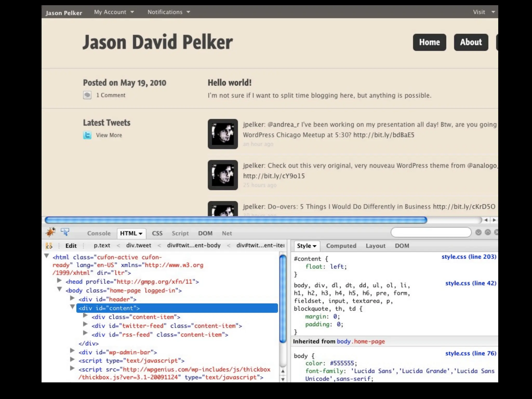
Task: Switch to the Computed tab
Action: (x=341, y=246)
